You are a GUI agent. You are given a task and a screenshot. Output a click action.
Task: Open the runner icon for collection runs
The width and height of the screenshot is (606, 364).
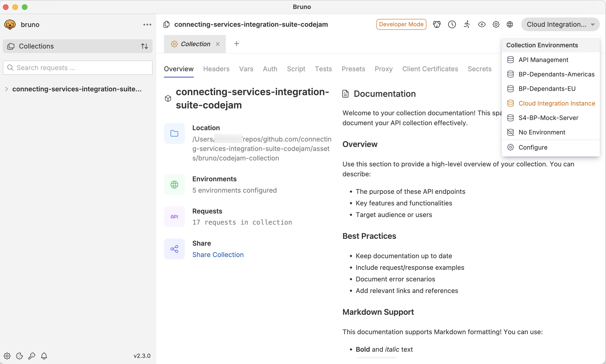click(467, 24)
